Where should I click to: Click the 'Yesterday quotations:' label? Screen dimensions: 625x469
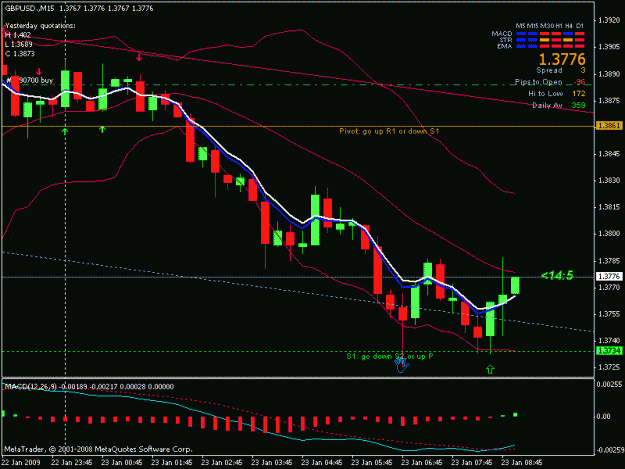(x=40, y=26)
